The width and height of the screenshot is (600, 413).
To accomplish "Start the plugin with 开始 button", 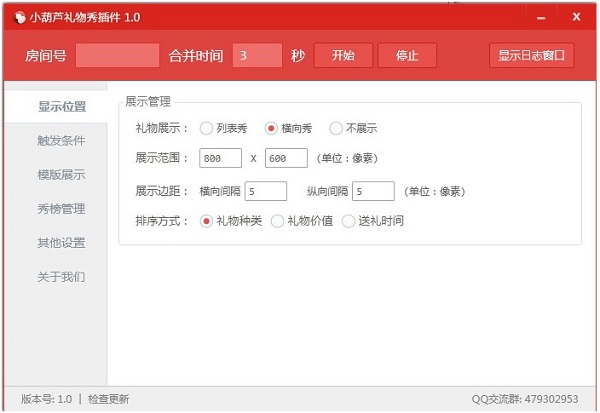I will click(x=343, y=56).
